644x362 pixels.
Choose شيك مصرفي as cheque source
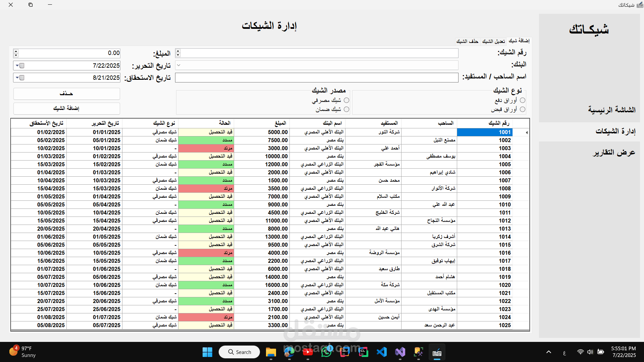tap(346, 100)
